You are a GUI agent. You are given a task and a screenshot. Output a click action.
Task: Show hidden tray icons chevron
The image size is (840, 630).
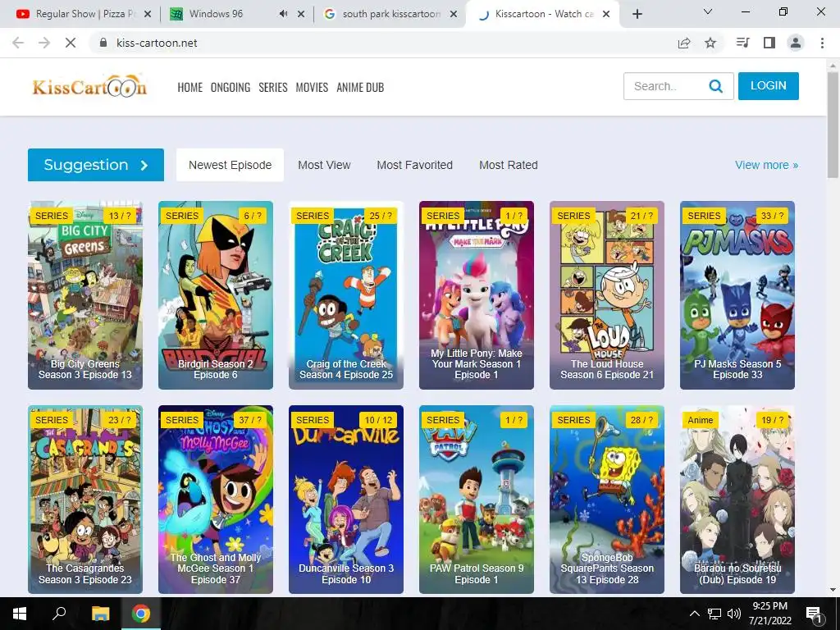694,614
